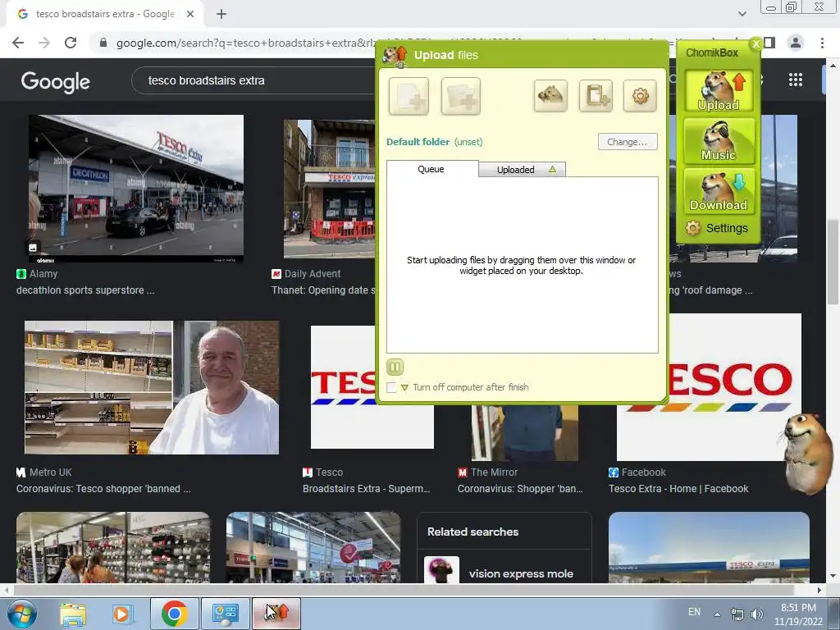Open Windows Explorer from taskbar
The image size is (840, 630).
pos(73,614)
